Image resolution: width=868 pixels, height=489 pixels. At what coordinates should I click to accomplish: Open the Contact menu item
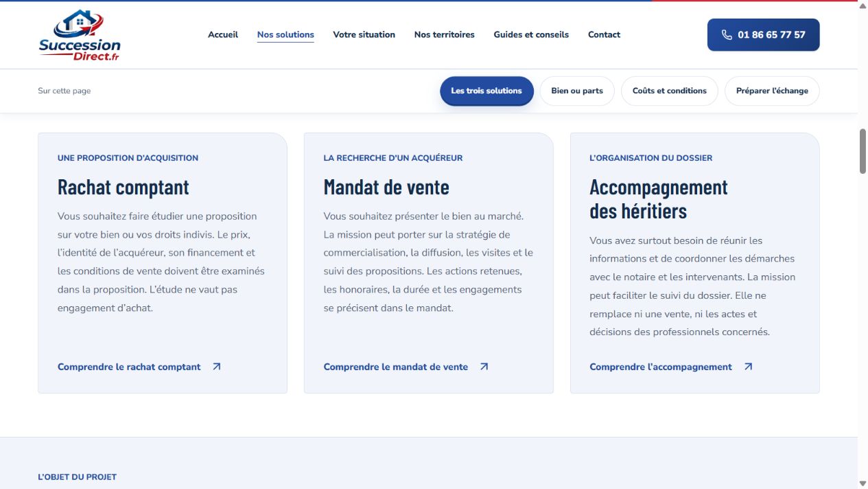pyautogui.click(x=604, y=34)
